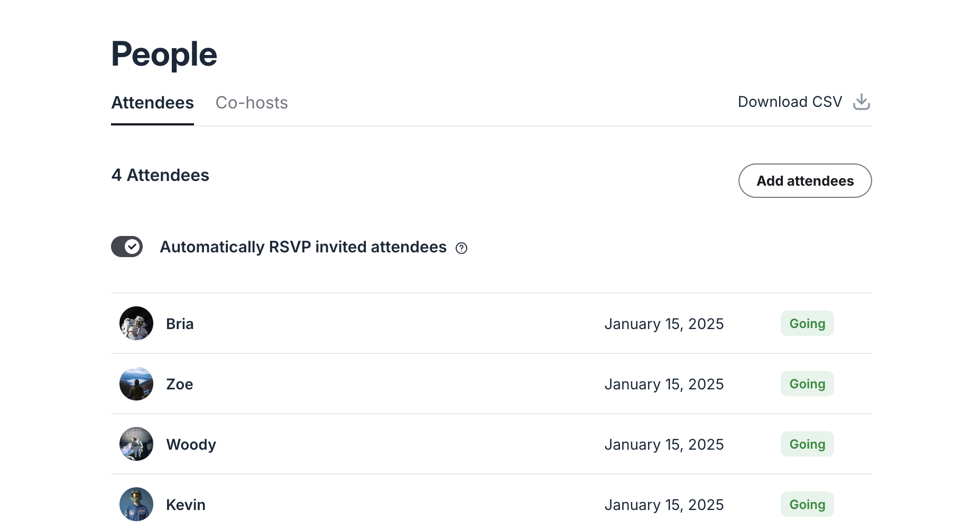Click Bria's astronaut profile picture

coord(136,323)
